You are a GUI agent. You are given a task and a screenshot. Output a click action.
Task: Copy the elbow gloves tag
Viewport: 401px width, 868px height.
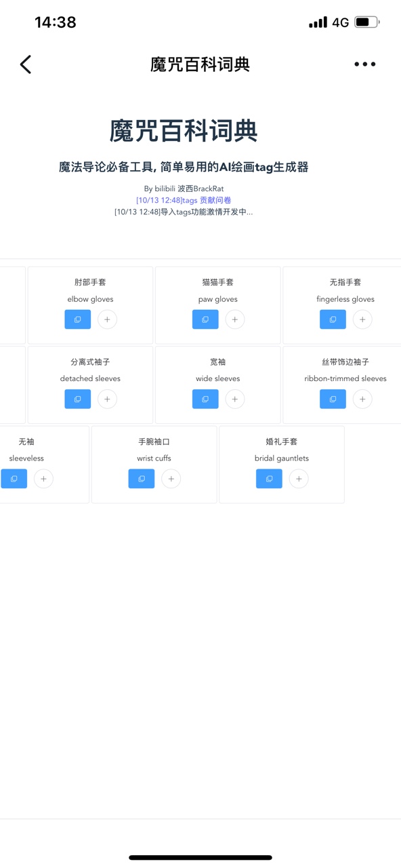click(x=78, y=319)
